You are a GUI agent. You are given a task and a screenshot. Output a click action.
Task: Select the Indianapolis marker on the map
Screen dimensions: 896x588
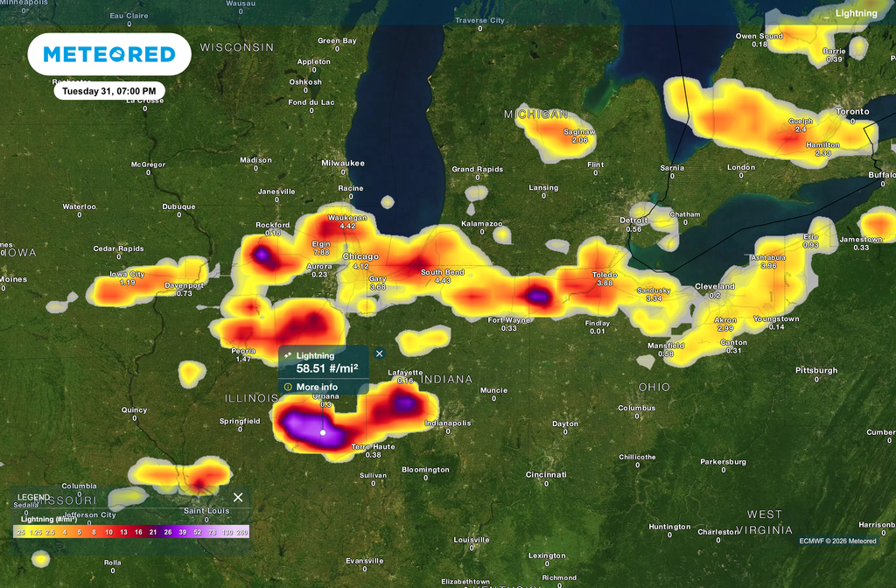[447, 422]
